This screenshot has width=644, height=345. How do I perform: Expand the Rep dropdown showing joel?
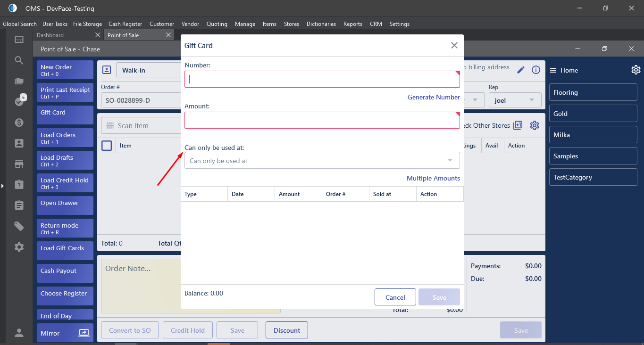pyautogui.click(x=515, y=100)
